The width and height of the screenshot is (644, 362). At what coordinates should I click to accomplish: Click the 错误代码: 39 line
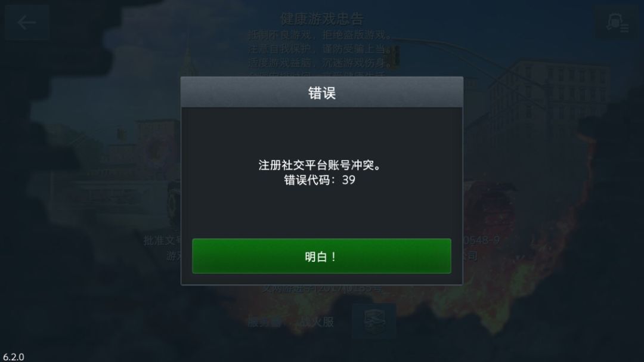pyautogui.click(x=320, y=180)
